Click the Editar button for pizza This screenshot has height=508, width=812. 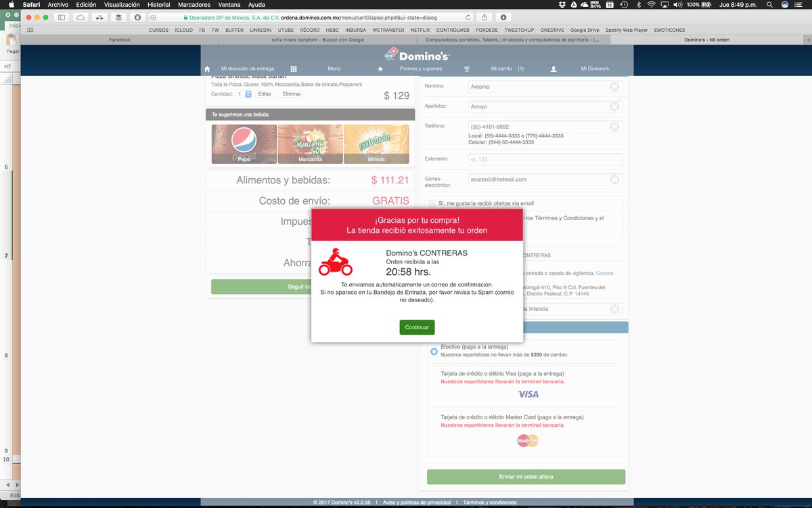tap(265, 94)
